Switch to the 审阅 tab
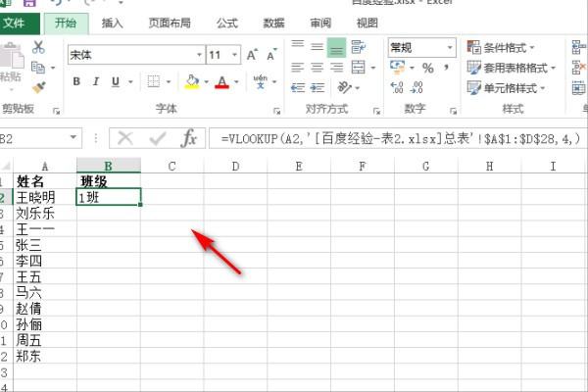The width and height of the screenshot is (588, 392). click(x=320, y=24)
